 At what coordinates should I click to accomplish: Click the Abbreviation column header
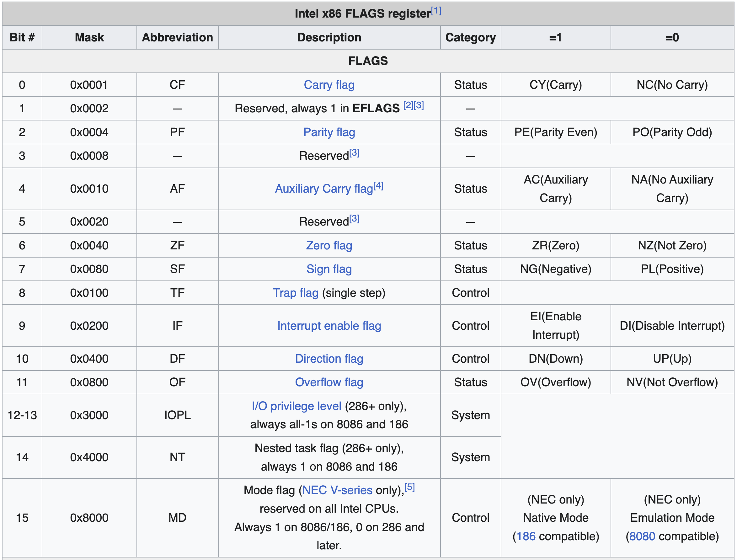point(177,37)
